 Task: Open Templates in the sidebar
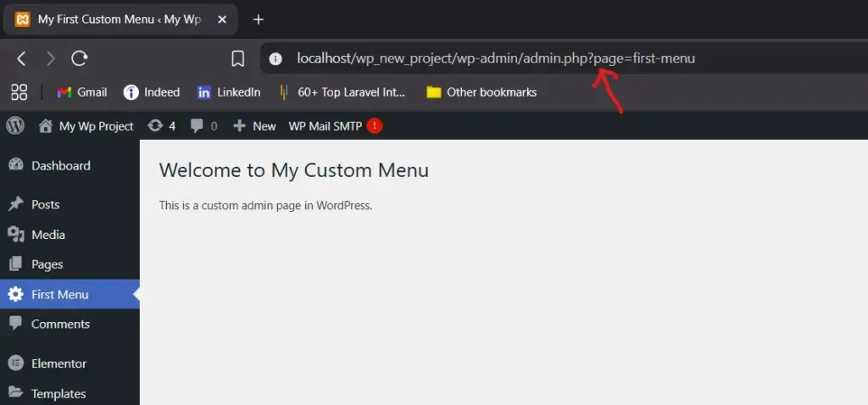click(x=58, y=394)
